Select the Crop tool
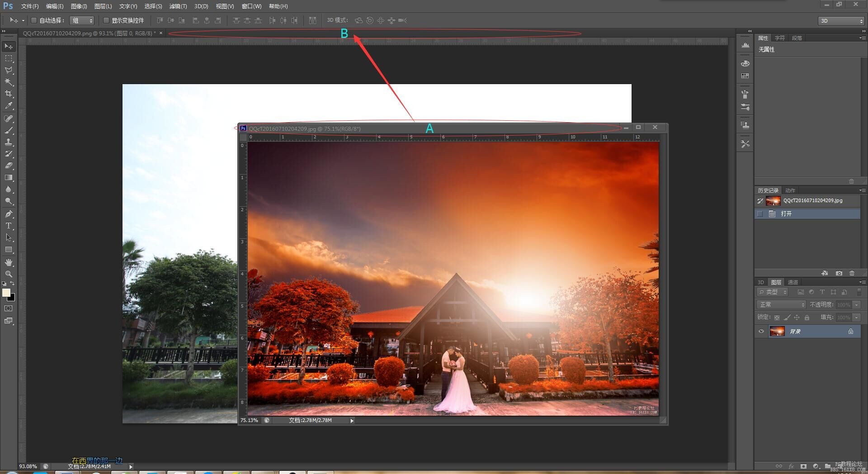Viewport: 868px width, 474px height. click(x=9, y=94)
